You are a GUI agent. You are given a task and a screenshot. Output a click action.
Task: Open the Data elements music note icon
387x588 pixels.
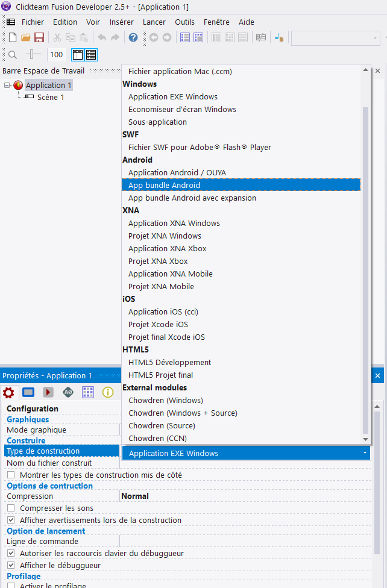(x=279, y=37)
